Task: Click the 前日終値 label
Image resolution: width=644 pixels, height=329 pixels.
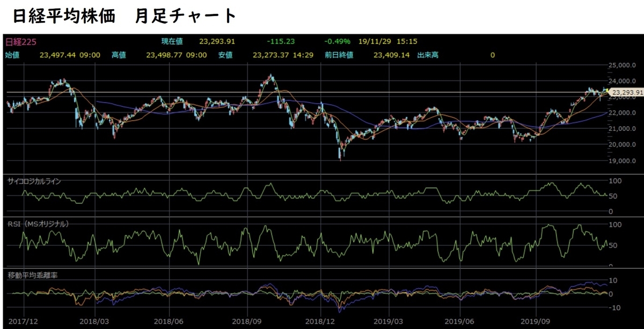Action: (340, 55)
